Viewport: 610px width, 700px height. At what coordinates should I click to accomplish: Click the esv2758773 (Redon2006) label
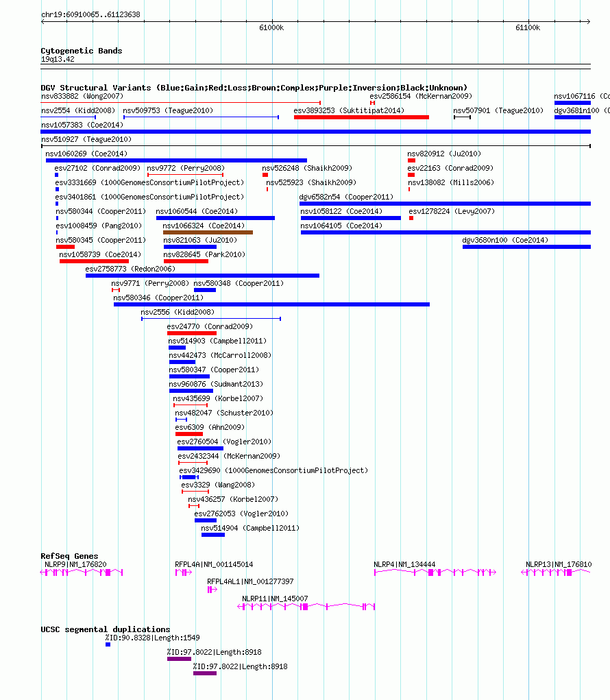(130, 269)
